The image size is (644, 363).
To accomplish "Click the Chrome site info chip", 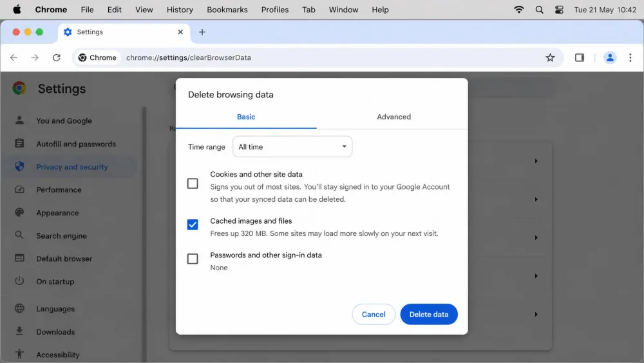I will 98,57.
